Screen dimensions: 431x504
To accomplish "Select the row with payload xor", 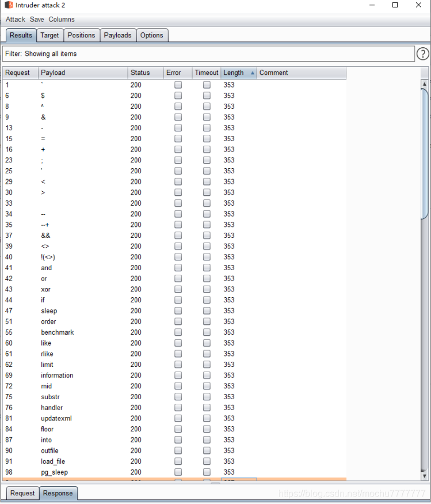I will [x=174, y=289].
